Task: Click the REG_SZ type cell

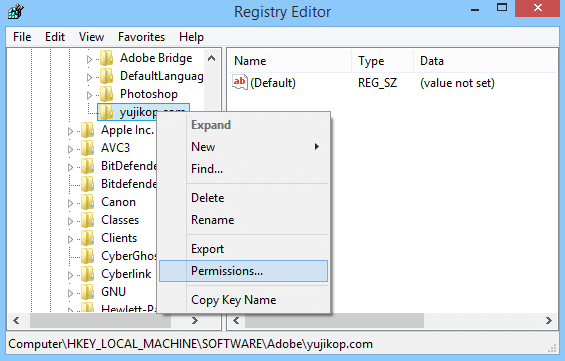Action: (x=377, y=83)
